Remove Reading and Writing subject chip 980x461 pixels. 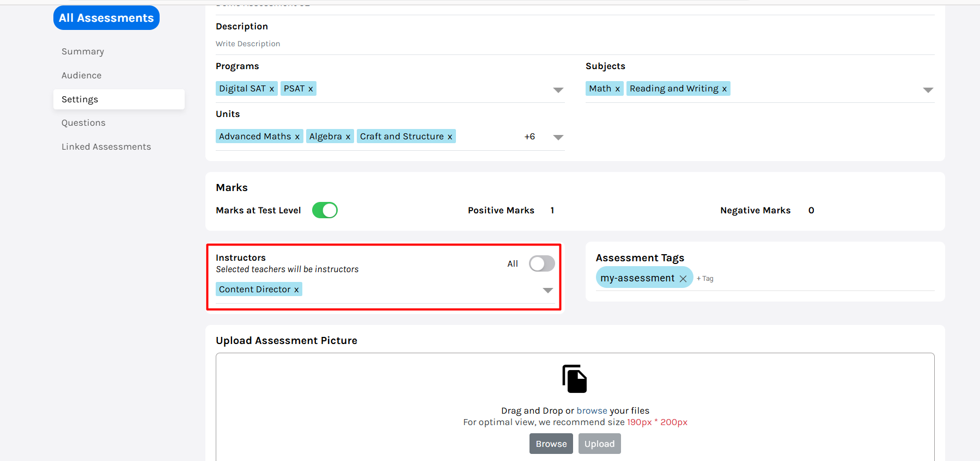(x=724, y=89)
